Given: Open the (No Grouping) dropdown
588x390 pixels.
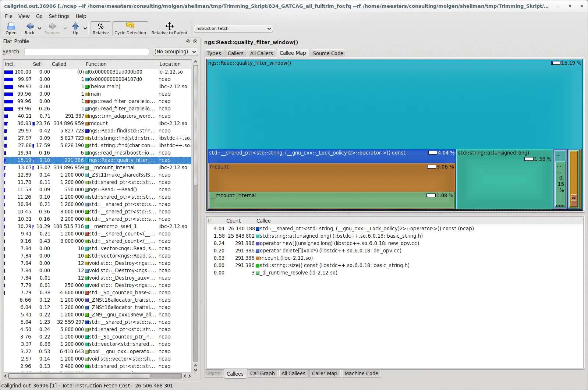Looking at the screenshot, I should point(175,52).
